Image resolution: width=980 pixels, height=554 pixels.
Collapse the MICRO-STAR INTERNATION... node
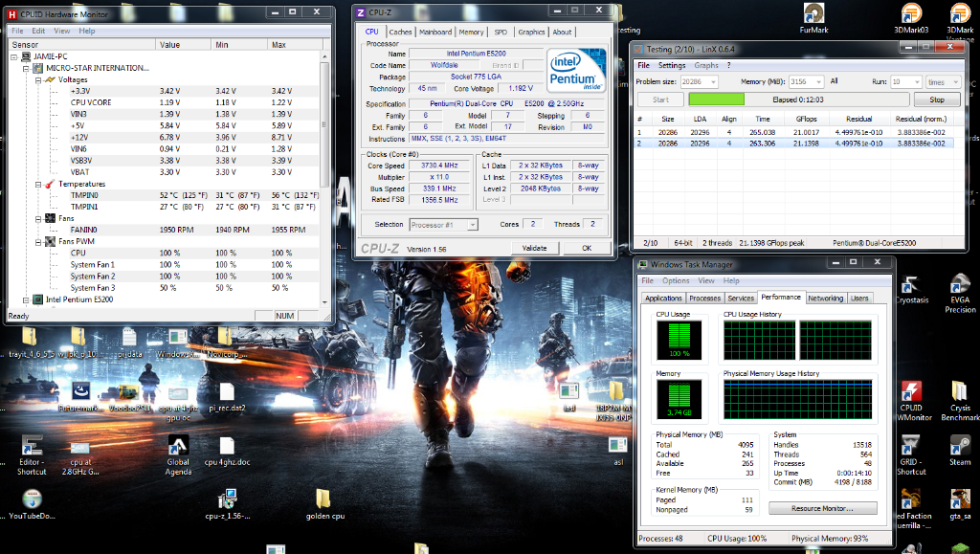point(26,68)
